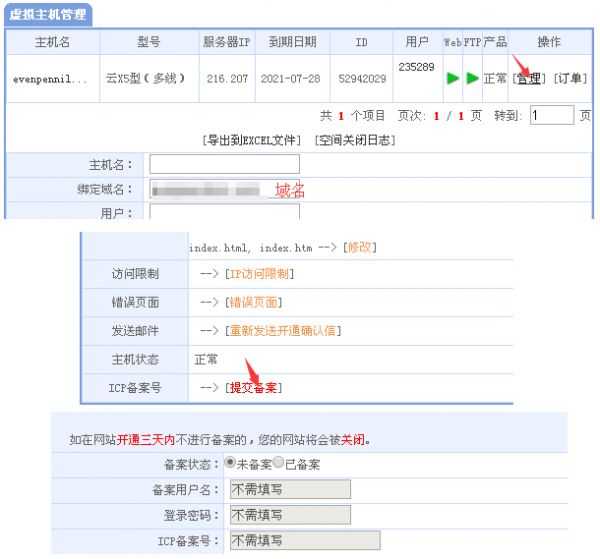This screenshot has width=600, height=559.
Task: Click the ICP备案号 text field
Action: pos(304,541)
